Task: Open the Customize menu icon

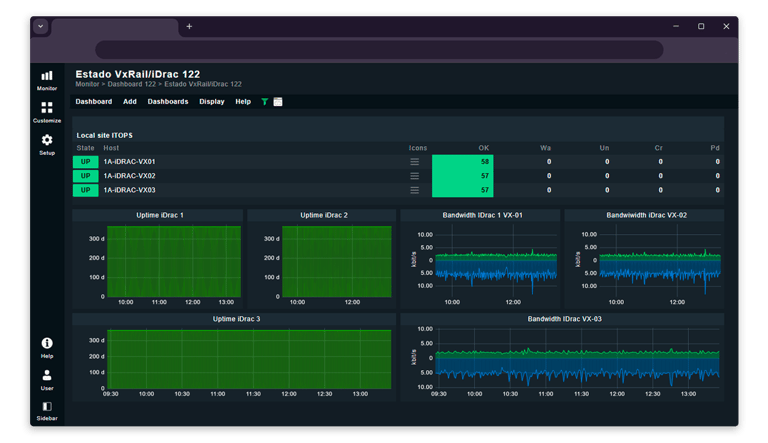Action: coord(47,111)
